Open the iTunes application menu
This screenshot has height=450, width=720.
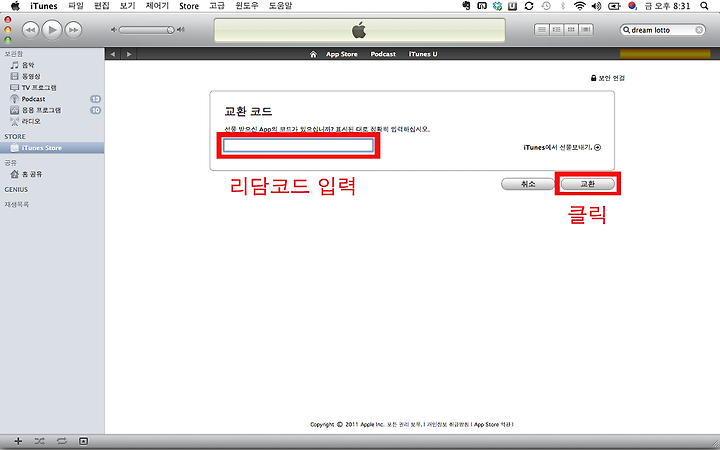pos(44,6)
